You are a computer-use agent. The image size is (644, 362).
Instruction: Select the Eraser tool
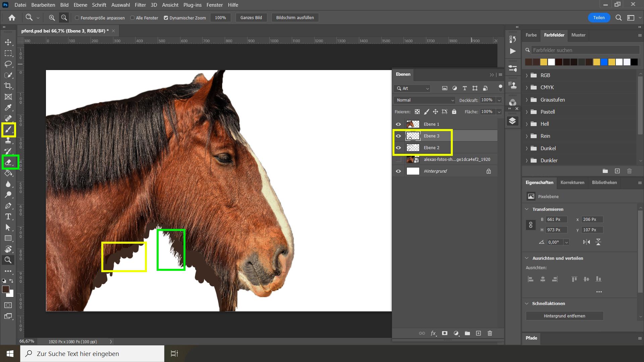pos(8,162)
